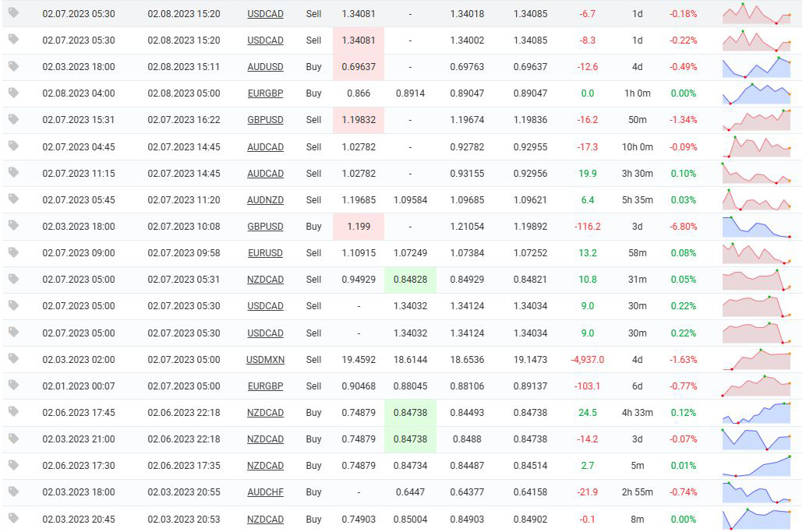
Task: Open the GBPUSD link in the 50m row
Action: point(265,120)
